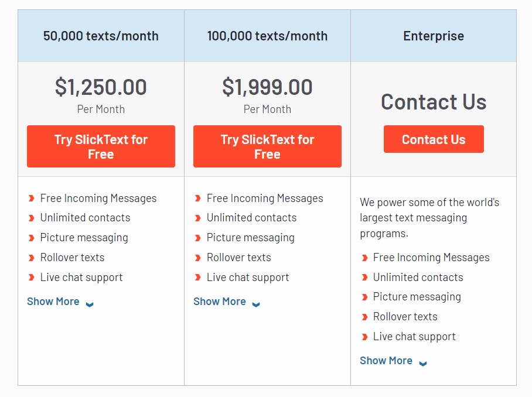Image resolution: width=532 pixels, height=397 pixels.
Task: Click Try SlickText for Free under $1,999.00
Action: point(267,146)
